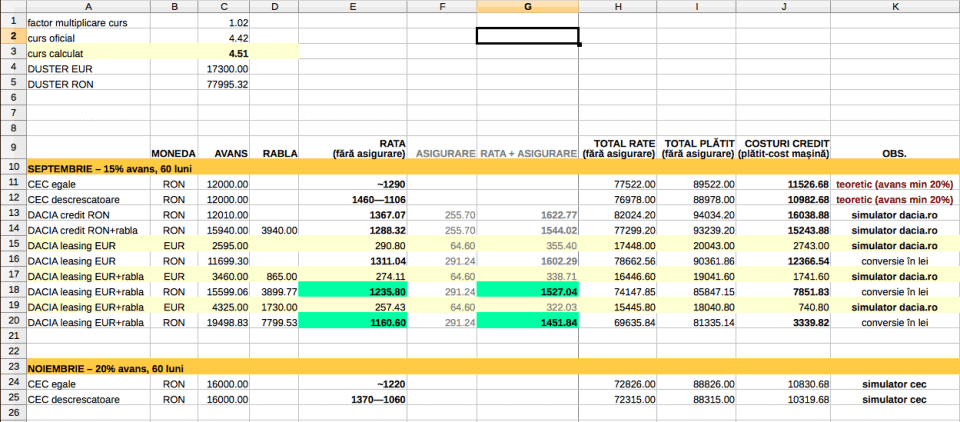Select the "COSTURI CREDIT" column title cell
Screen dimensions: 960x422
coord(784,147)
